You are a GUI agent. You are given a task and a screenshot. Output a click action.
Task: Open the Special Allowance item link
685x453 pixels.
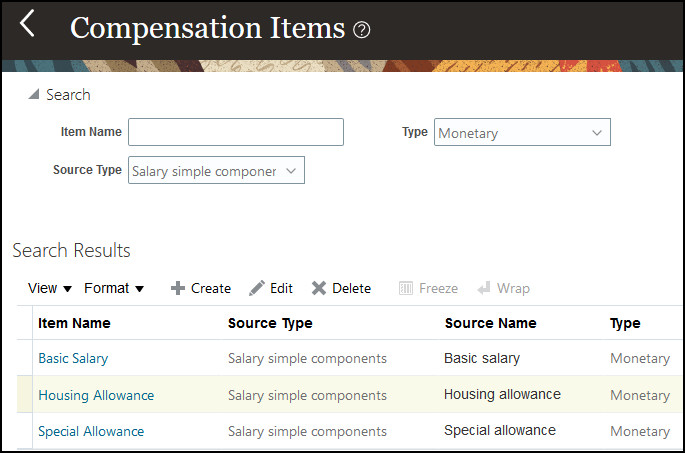click(91, 432)
